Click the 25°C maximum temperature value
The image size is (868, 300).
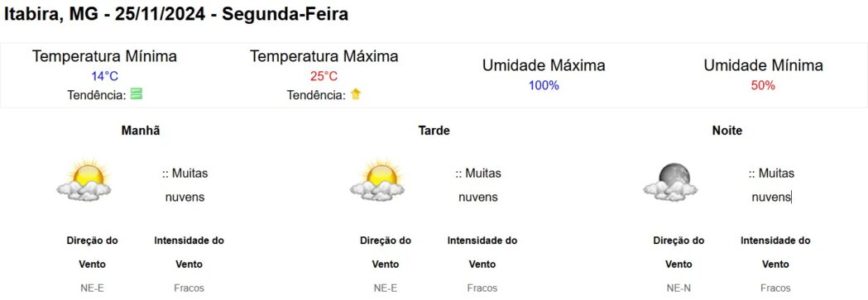pos(324,76)
